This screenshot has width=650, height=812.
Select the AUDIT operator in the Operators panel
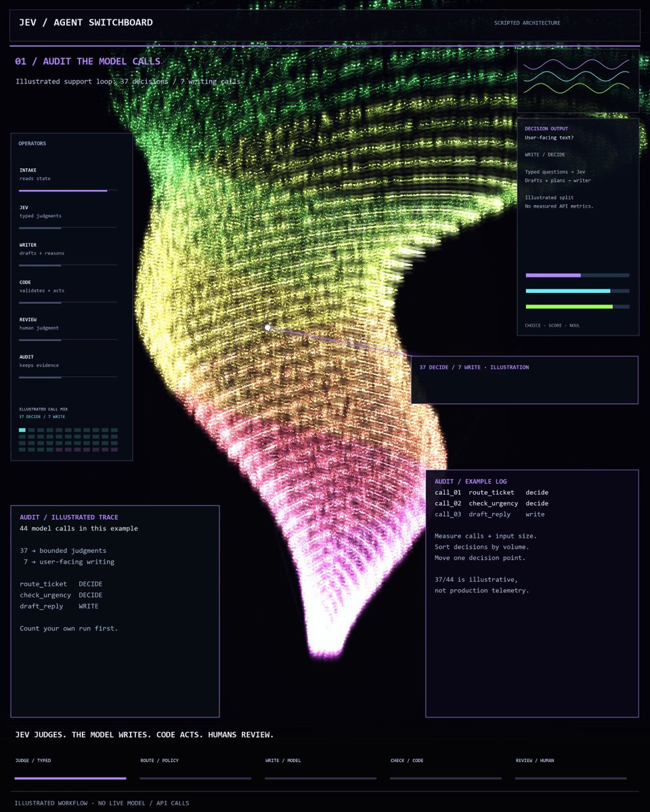pyautogui.click(x=68, y=367)
